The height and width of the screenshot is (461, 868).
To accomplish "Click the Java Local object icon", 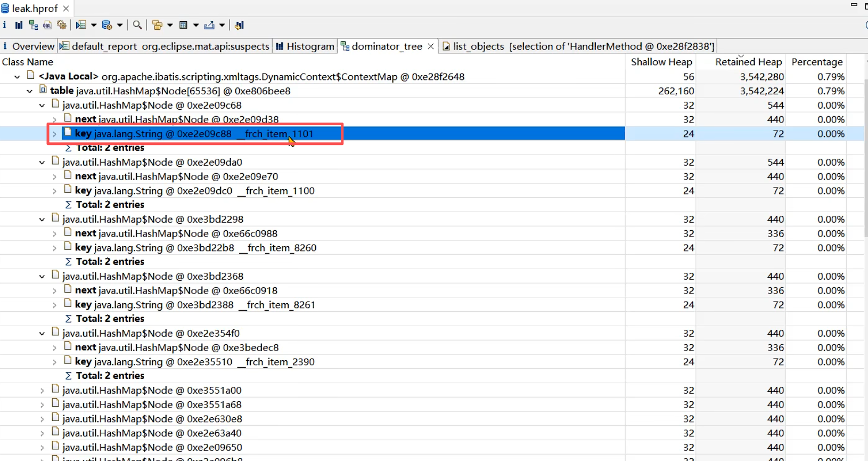I will (x=30, y=75).
